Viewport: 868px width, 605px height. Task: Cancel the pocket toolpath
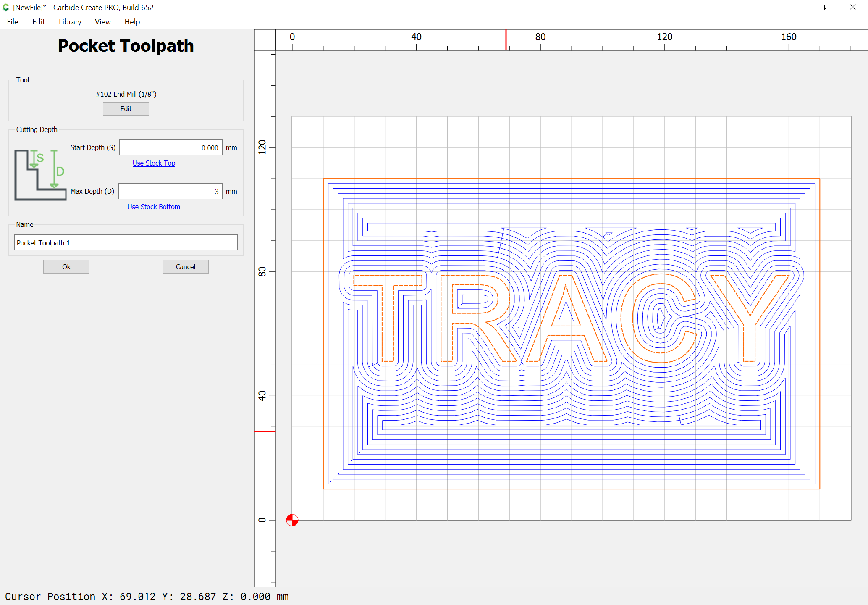(186, 267)
